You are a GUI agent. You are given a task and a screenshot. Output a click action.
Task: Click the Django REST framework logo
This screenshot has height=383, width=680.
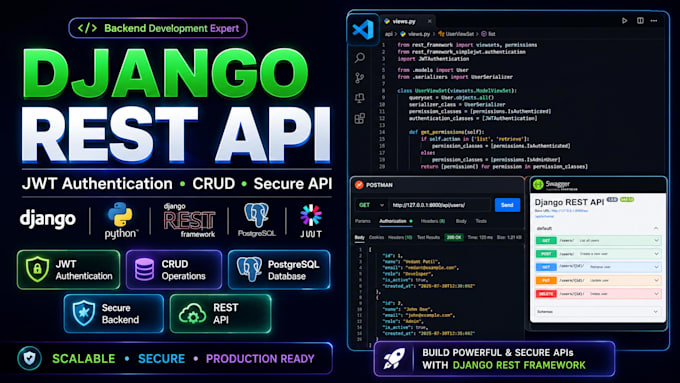point(189,220)
